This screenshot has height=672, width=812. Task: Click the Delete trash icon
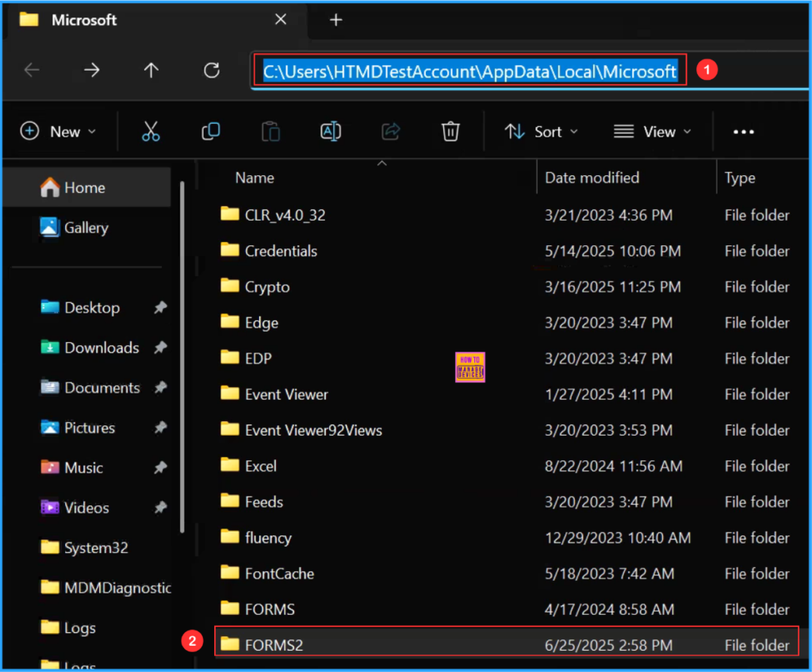[x=450, y=132]
